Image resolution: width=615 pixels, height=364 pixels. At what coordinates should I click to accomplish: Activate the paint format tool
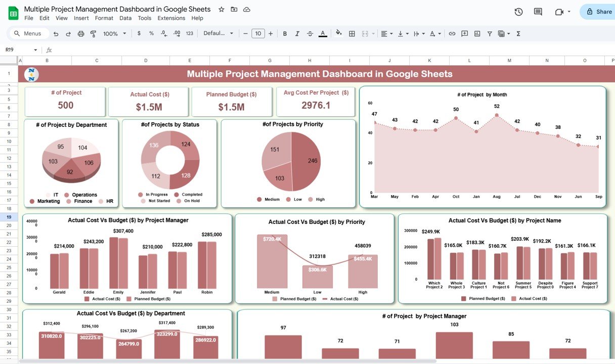(x=93, y=34)
